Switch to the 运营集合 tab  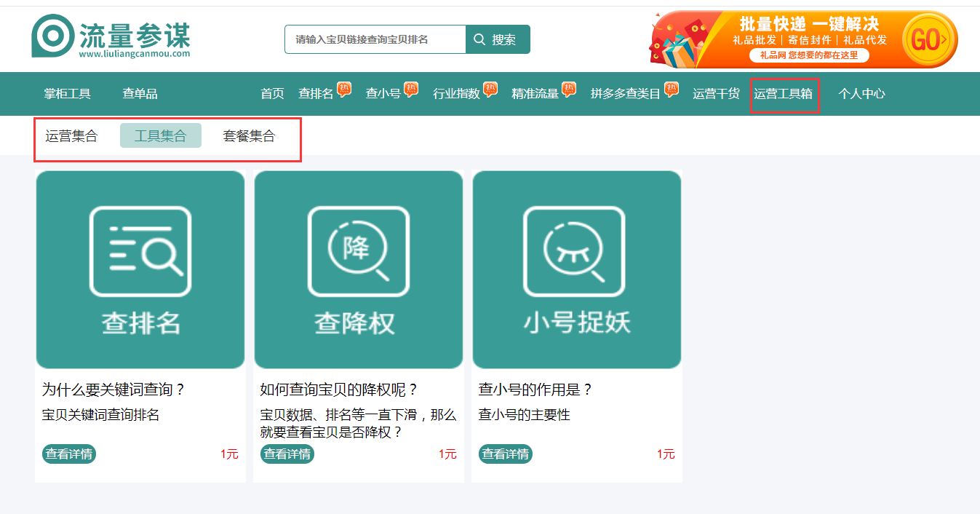point(73,135)
